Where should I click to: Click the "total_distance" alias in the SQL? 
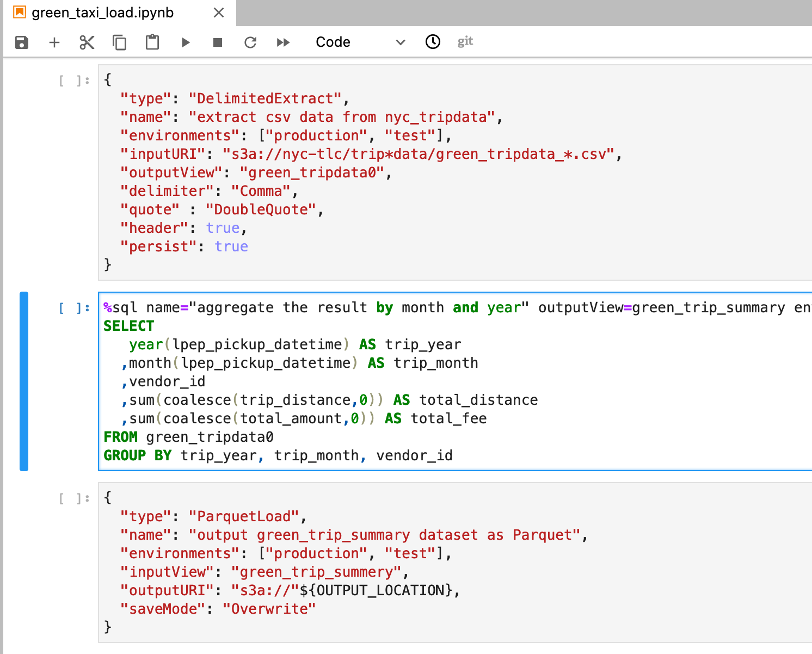pyautogui.click(x=478, y=400)
